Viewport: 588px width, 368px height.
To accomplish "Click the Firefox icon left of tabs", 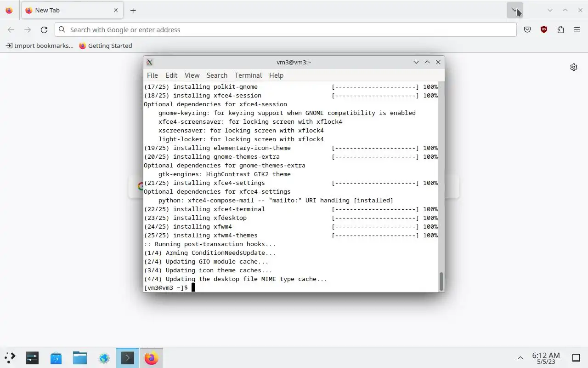I will (9, 10).
